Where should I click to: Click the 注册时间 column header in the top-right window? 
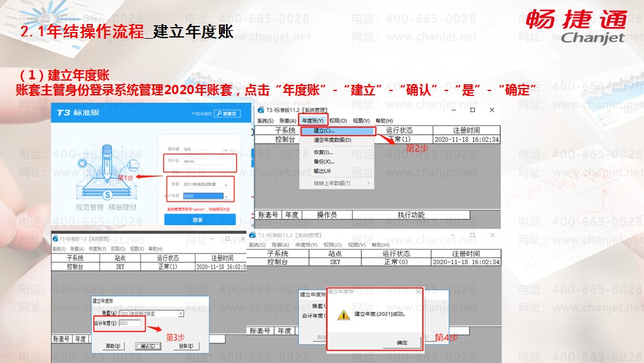[x=466, y=130]
